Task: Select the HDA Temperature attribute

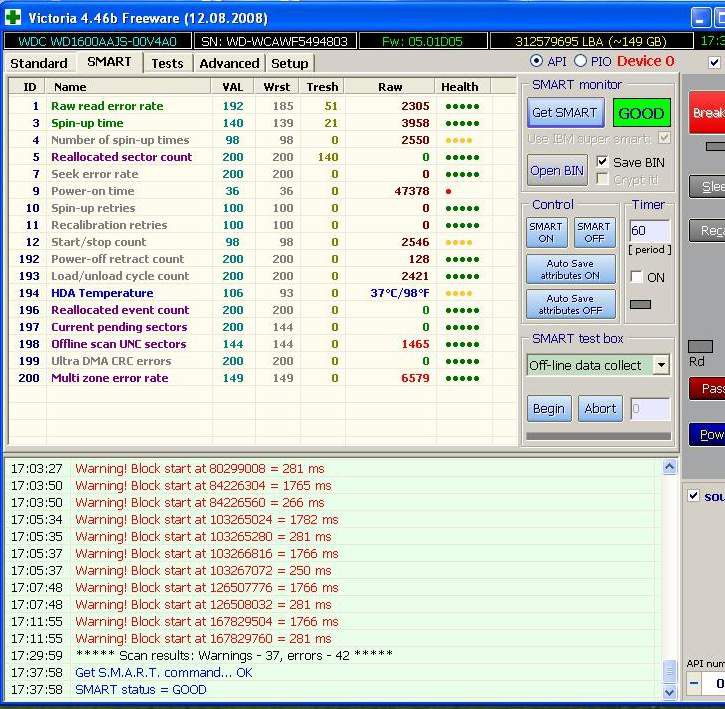Action: (x=261, y=293)
